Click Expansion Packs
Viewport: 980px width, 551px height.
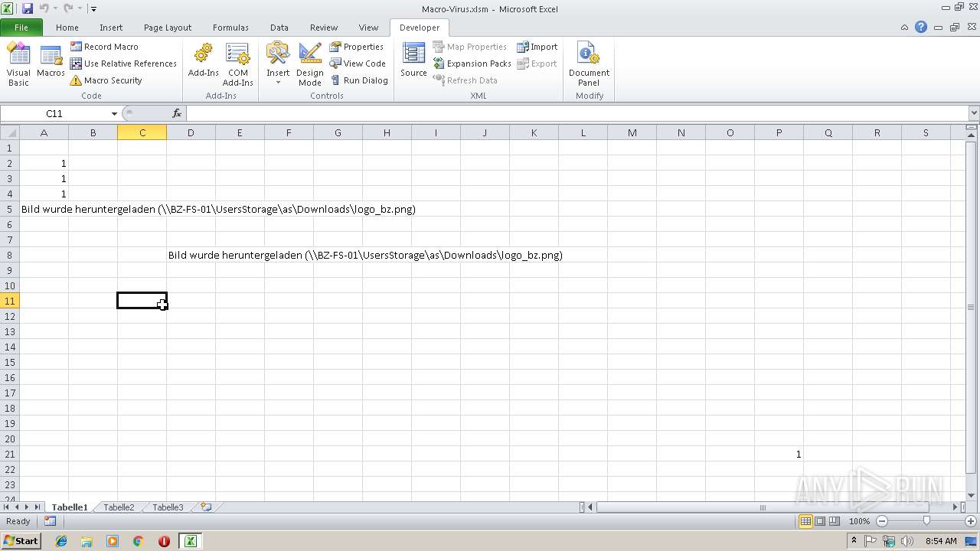[472, 64]
